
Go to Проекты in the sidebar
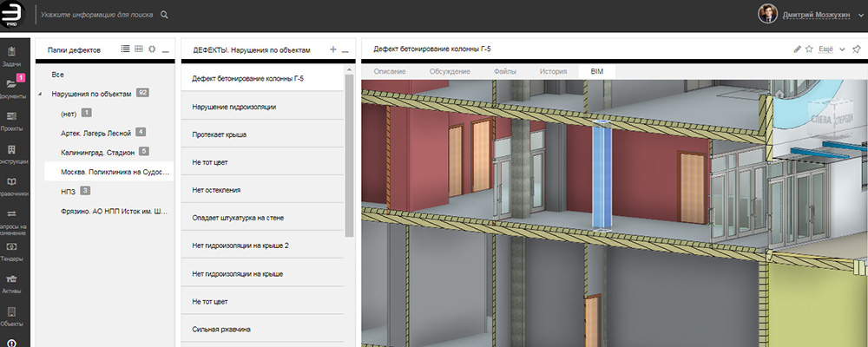click(12, 120)
